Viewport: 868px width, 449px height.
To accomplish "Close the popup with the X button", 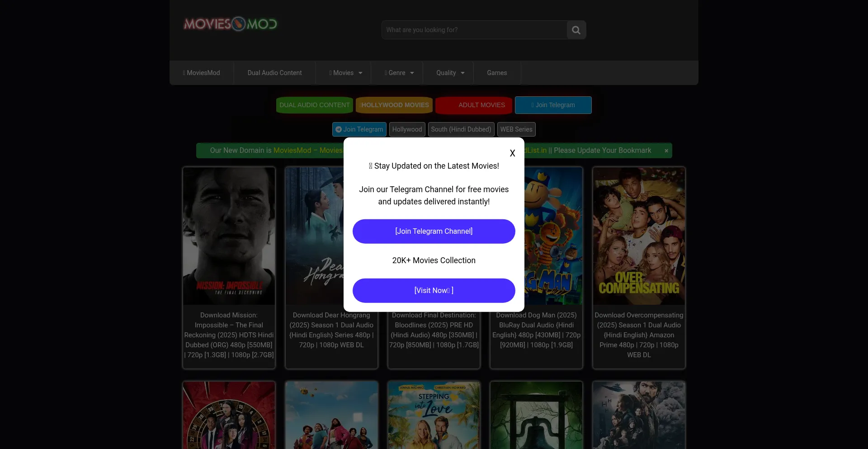I will click(x=512, y=153).
